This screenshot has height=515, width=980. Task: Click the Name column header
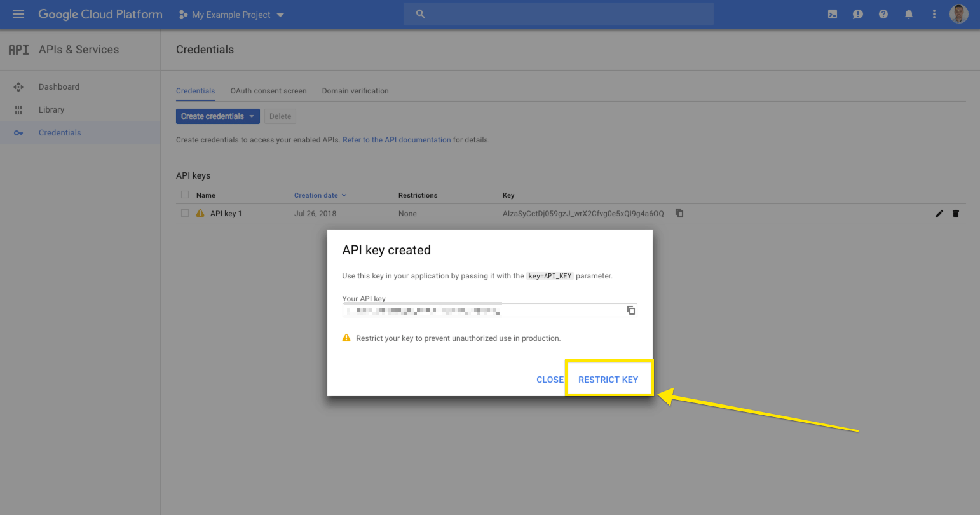pos(206,195)
